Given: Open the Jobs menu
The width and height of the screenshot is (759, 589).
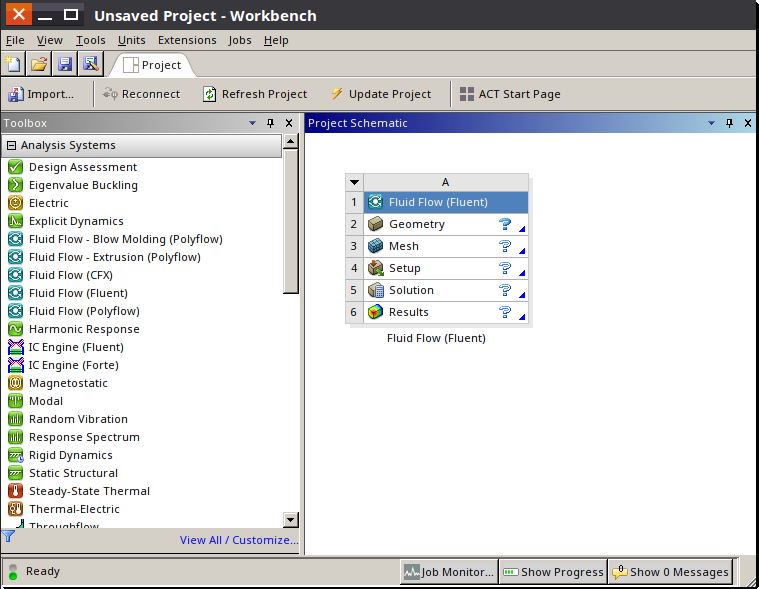Looking at the screenshot, I should click(x=240, y=40).
